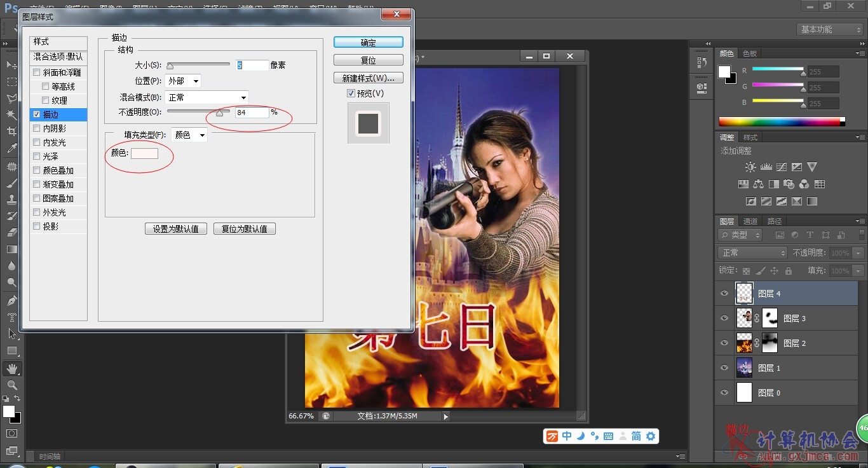Select the Lasso tool
868x468 pixels.
tap(12, 98)
